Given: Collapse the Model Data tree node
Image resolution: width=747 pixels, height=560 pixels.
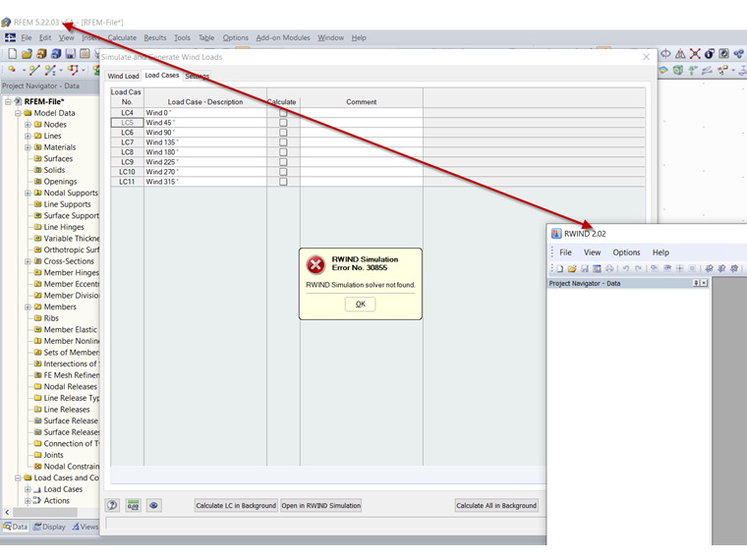Looking at the screenshot, I should 18,113.
